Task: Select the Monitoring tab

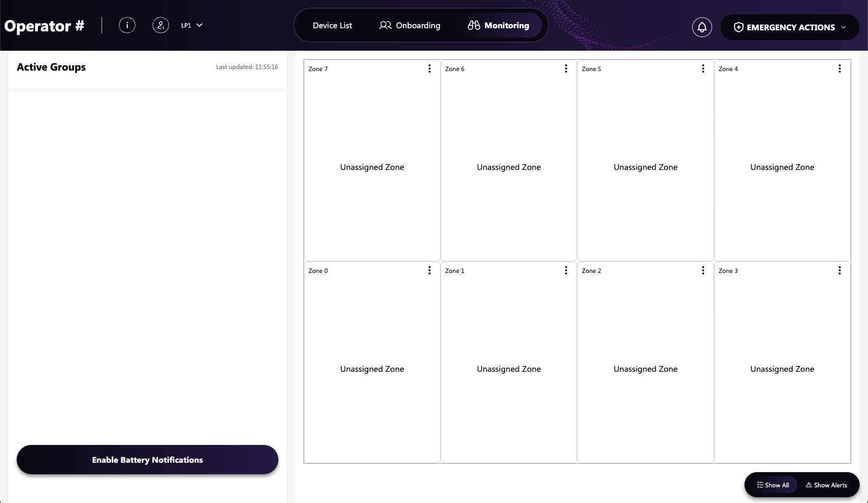Action: pos(499,26)
